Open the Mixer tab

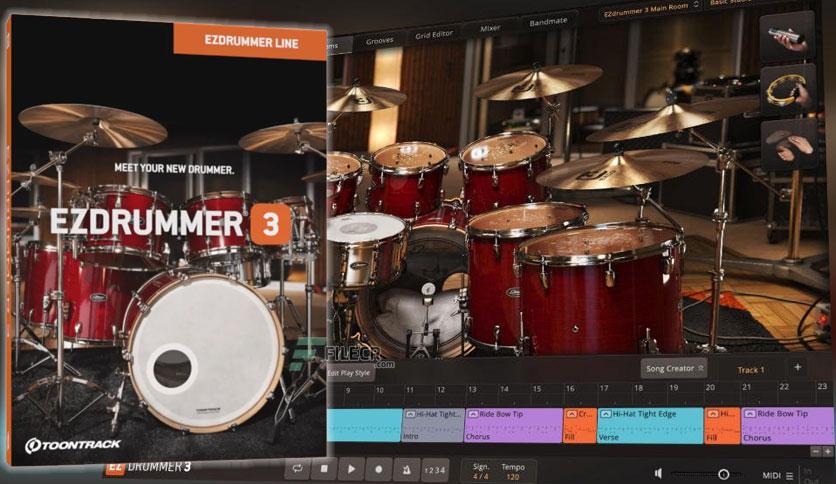pos(490,28)
